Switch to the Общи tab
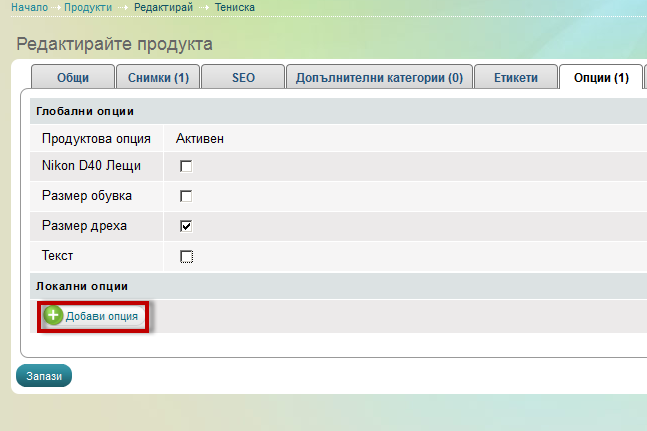 coord(72,78)
